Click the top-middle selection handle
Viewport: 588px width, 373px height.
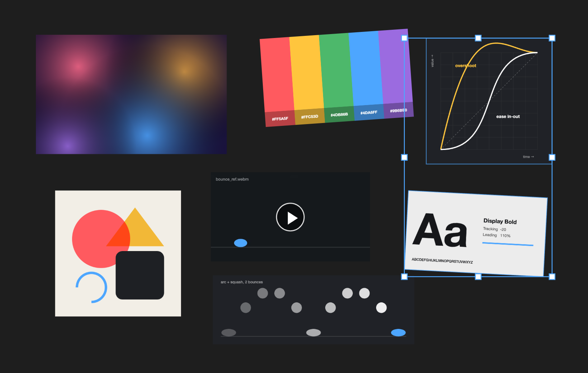point(478,38)
